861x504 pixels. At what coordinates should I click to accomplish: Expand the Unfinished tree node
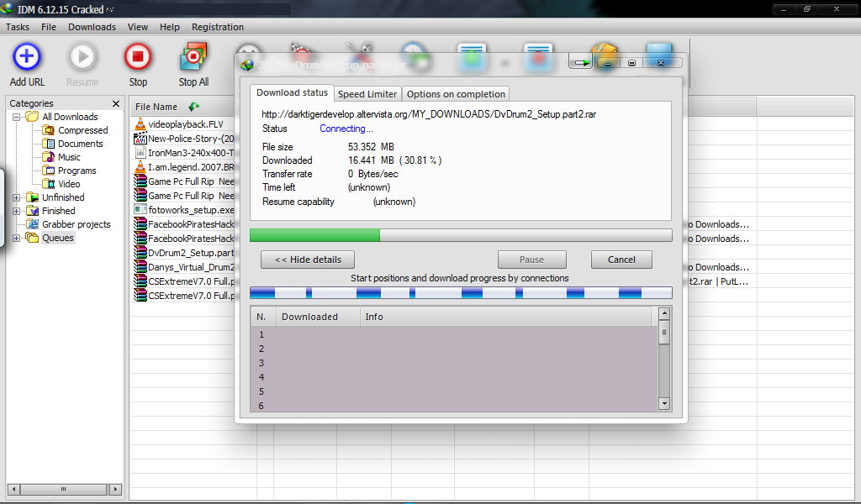(17, 197)
